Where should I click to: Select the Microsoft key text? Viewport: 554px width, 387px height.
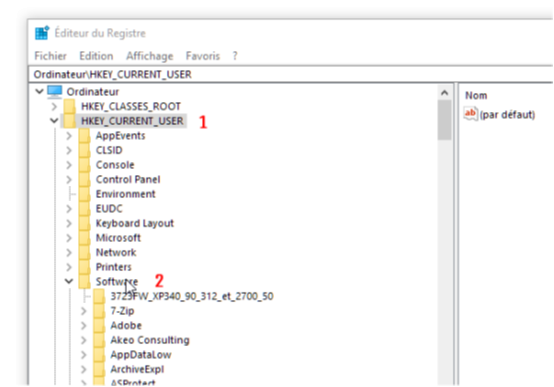118,238
